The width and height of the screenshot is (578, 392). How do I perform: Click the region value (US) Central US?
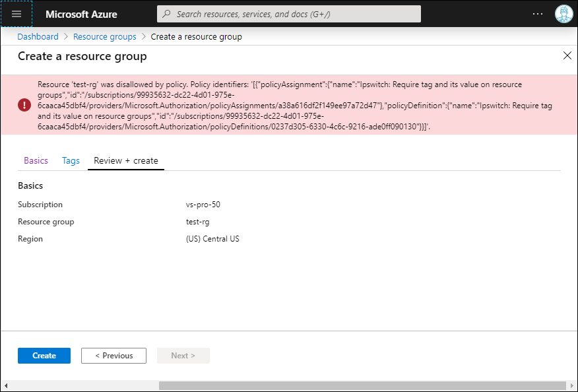click(212, 239)
